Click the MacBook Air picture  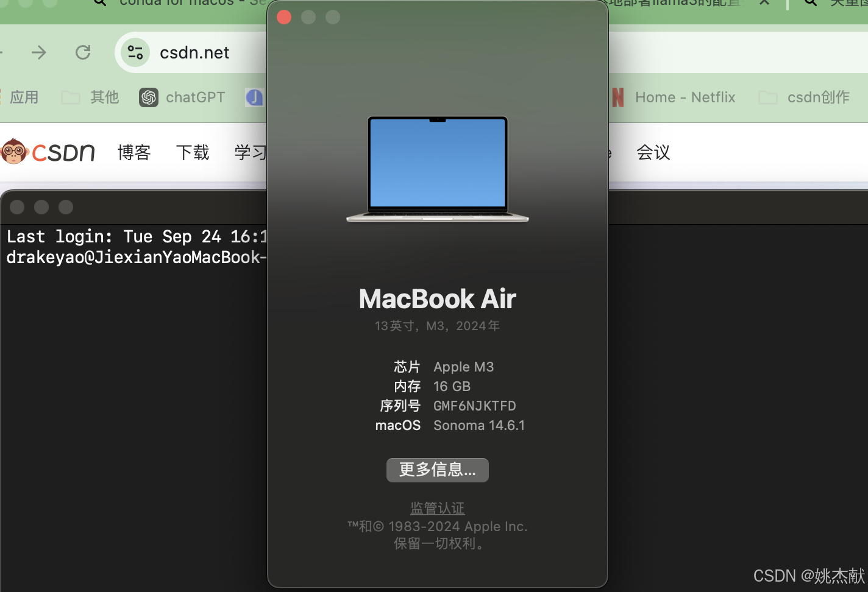(438, 169)
